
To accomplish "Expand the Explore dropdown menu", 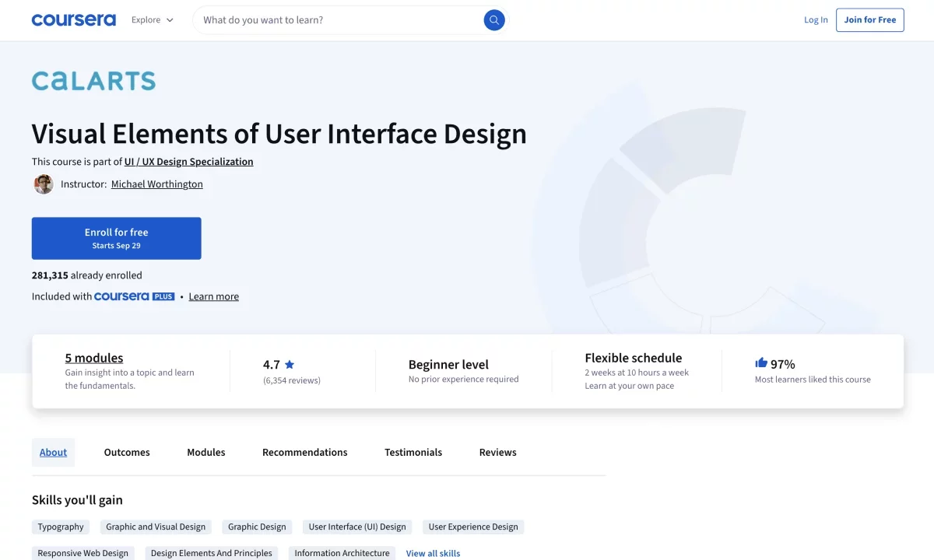I will coord(152,20).
